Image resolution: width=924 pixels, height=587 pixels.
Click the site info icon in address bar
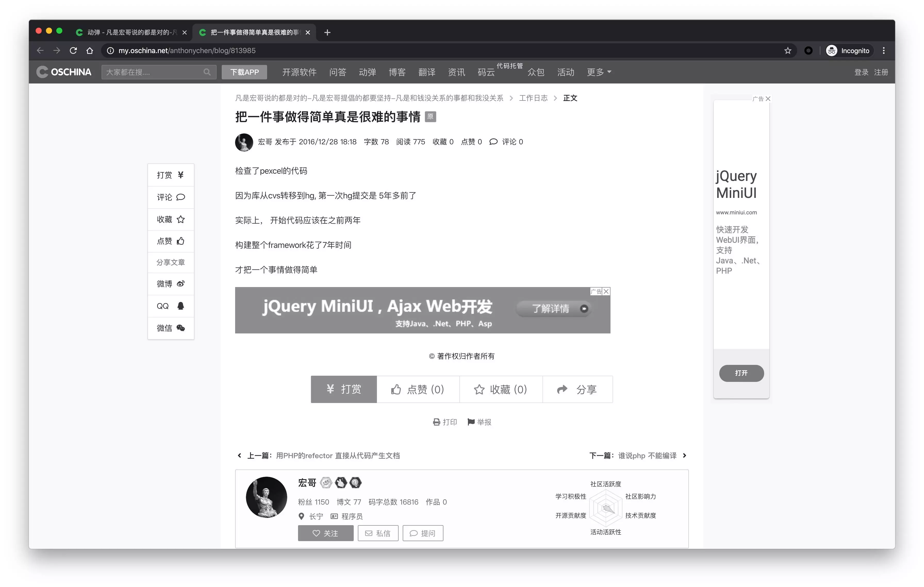click(110, 51)
